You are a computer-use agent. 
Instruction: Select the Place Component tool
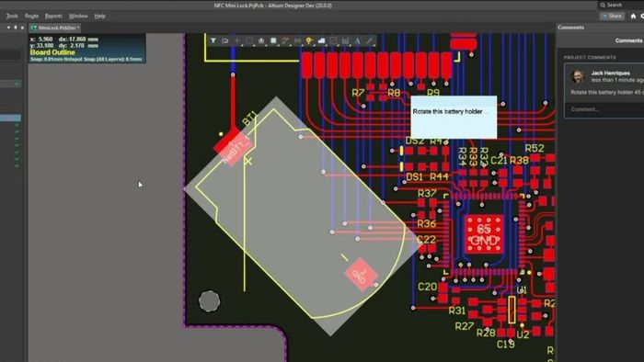click(x=273, y=40)
